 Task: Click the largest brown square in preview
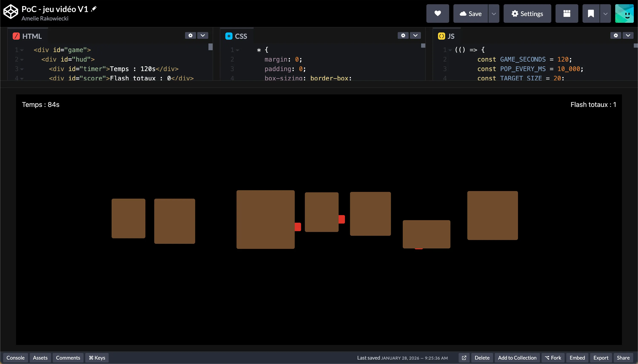click(x=265, y=219)
